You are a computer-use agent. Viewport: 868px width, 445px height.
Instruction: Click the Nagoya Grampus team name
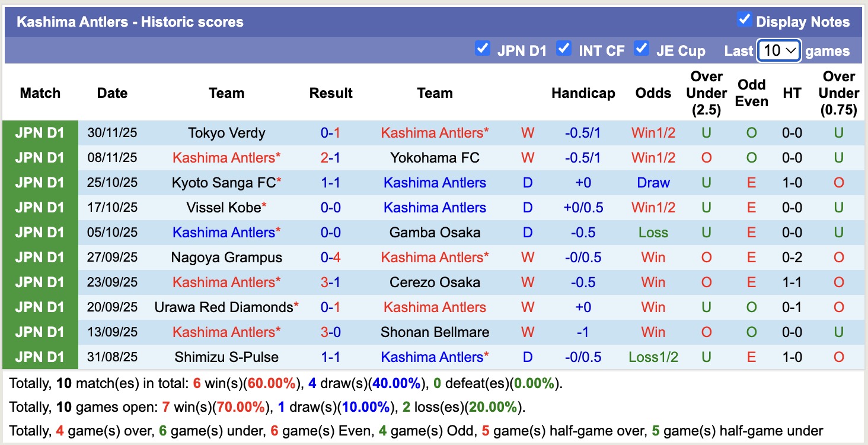pos(226,258)
